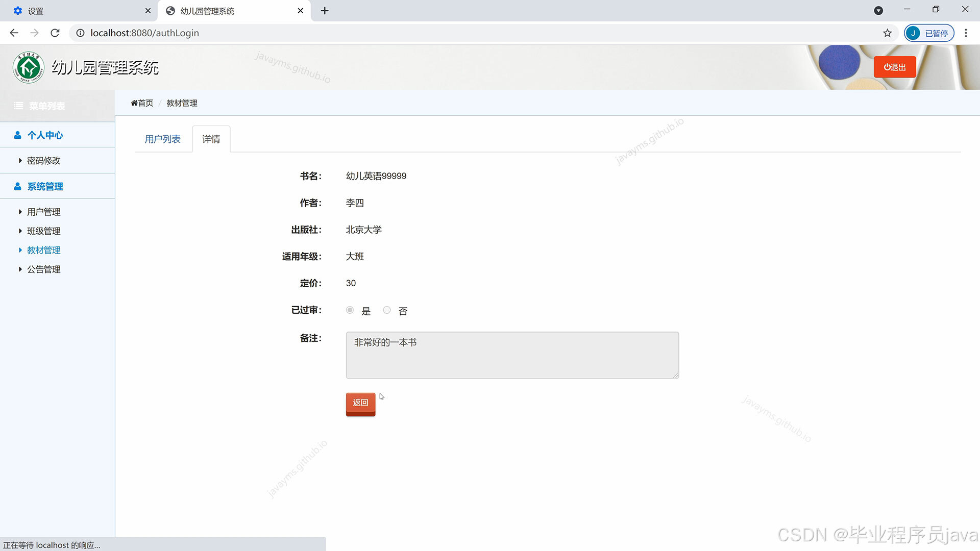Image resolution: width=980 pixels, height=551 pixels.
Task: Click the 返回 button
Action: [360, 404]
